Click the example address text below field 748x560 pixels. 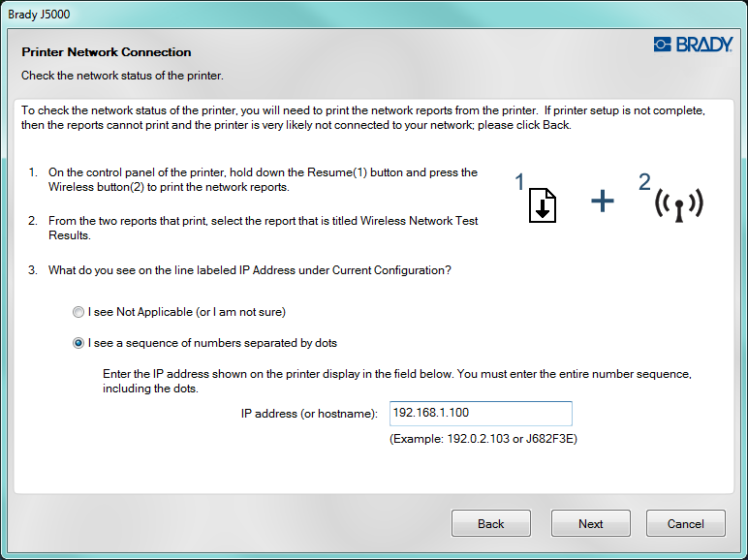pos(483,439)
